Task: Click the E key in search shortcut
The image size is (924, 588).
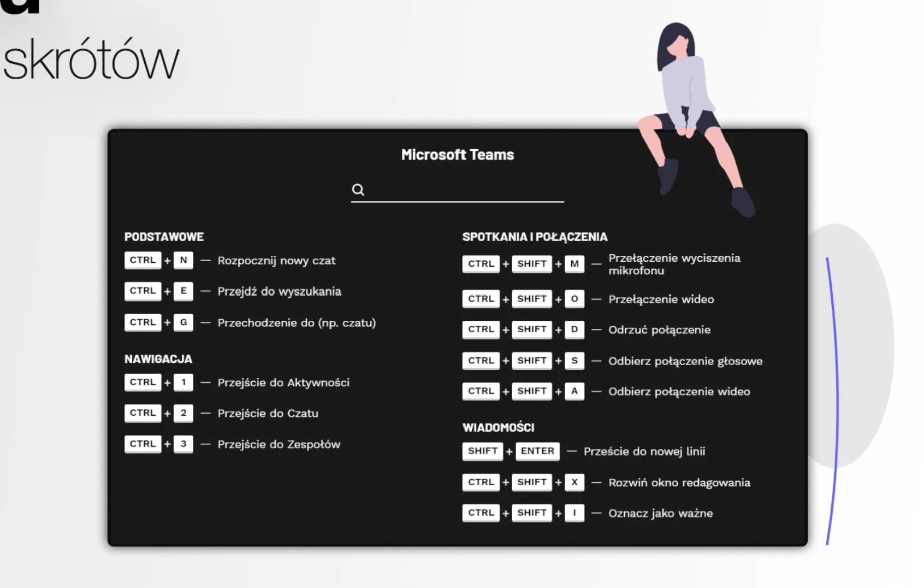Action: coord(183,291)
